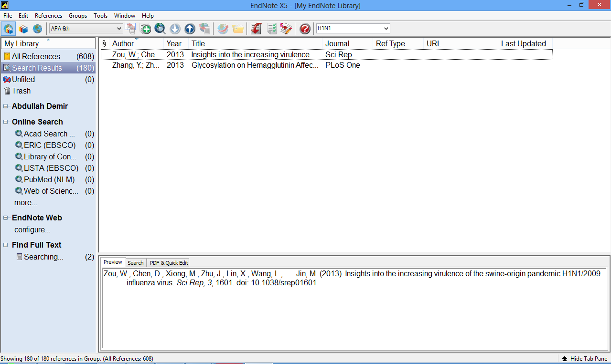Open the Help menu
This screenshot has height=364, width=611.
(148, 16)
